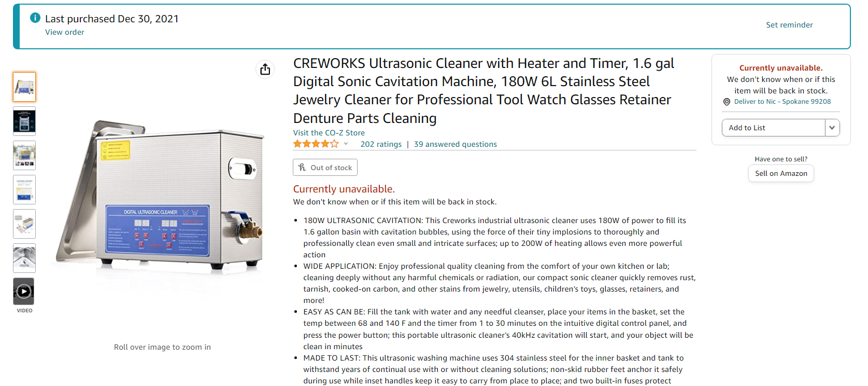Open the View order link

click(65, 32)
